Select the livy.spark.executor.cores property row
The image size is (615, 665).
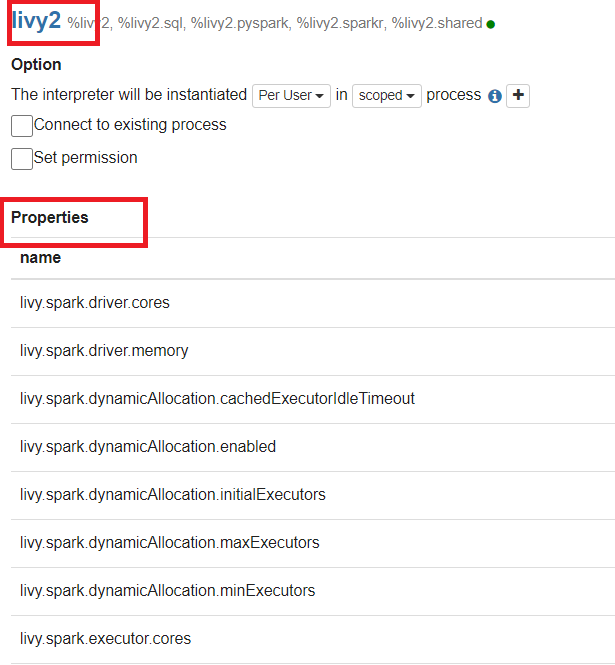coord(105,639)
